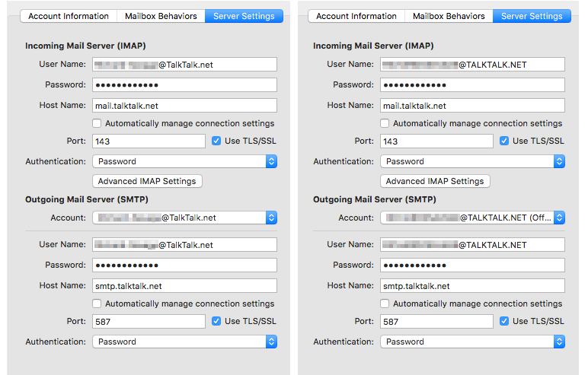Focus the smtp.talktalk.net Host Name field, right panel

click(x=472, y=286)
